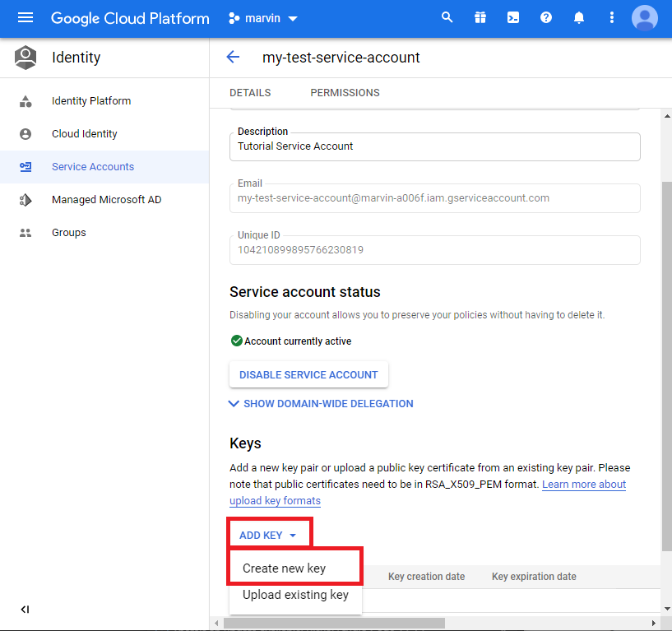Click the Unique ID field
This screenshot has height=631, width=672.
pyautogui.click(x=435, y=250)
